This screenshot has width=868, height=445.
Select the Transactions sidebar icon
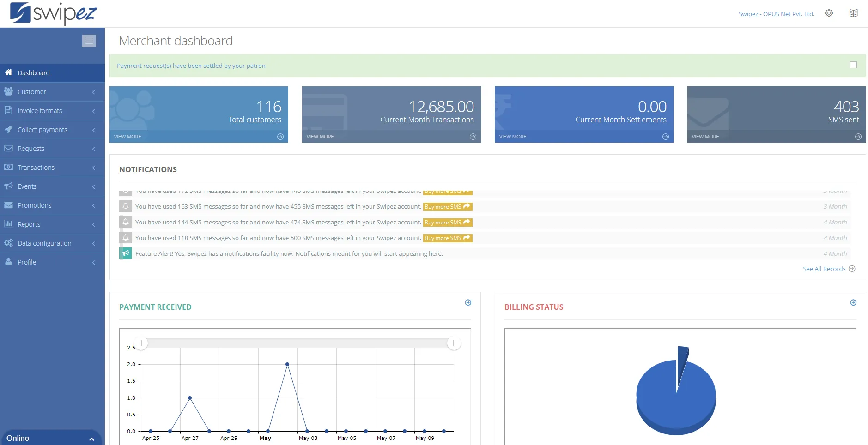click(9, 167)
